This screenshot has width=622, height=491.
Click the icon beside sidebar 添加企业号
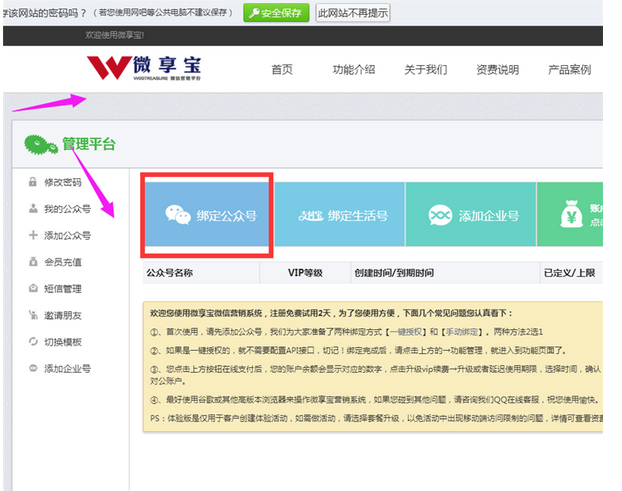pos(33,368)
